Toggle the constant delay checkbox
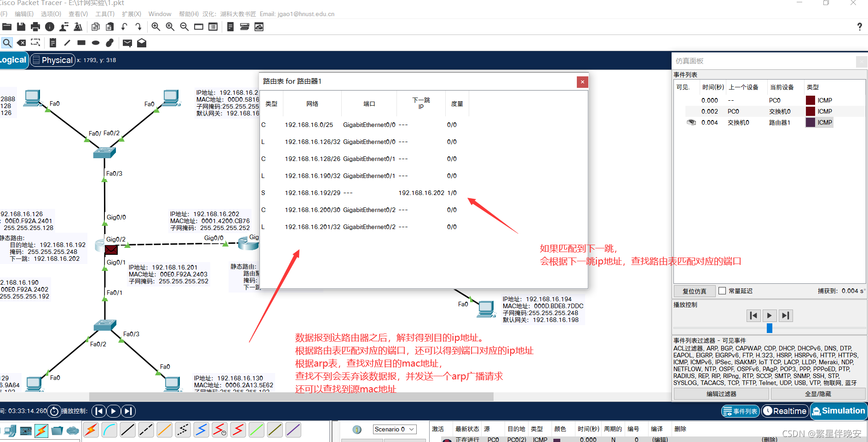The height and width of the screenshot is (442, 868). 722,291
